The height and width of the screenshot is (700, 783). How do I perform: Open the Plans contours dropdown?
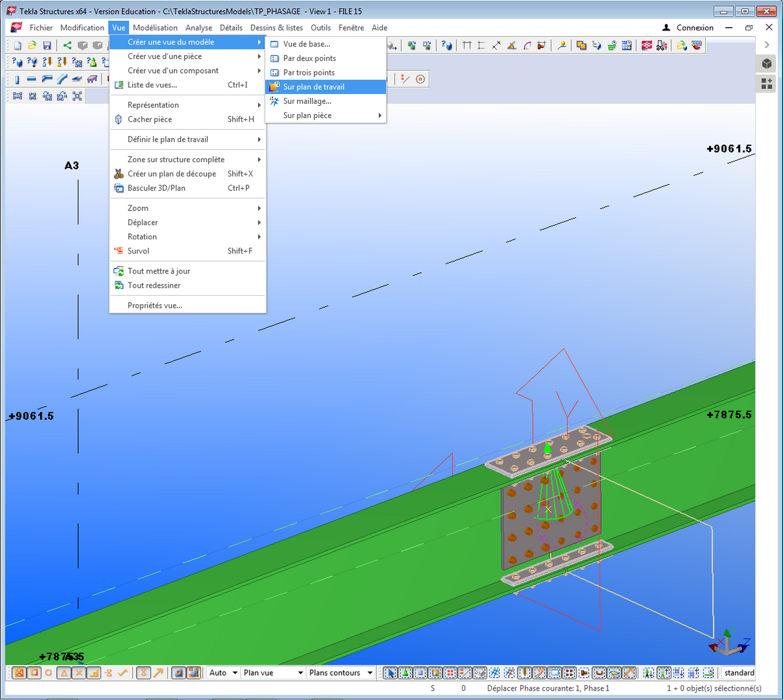pos(340,673)
